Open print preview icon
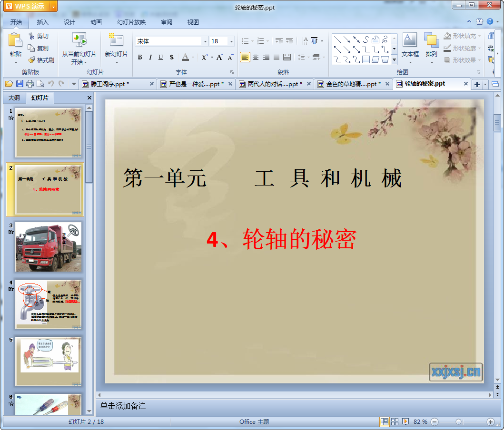 pos(40,84)
